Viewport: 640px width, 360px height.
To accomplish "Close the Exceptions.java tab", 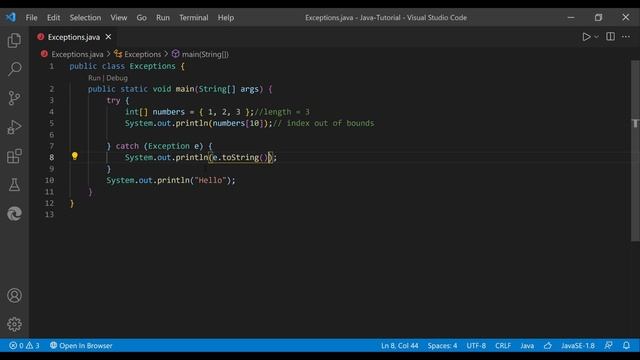I will [108, 37].
